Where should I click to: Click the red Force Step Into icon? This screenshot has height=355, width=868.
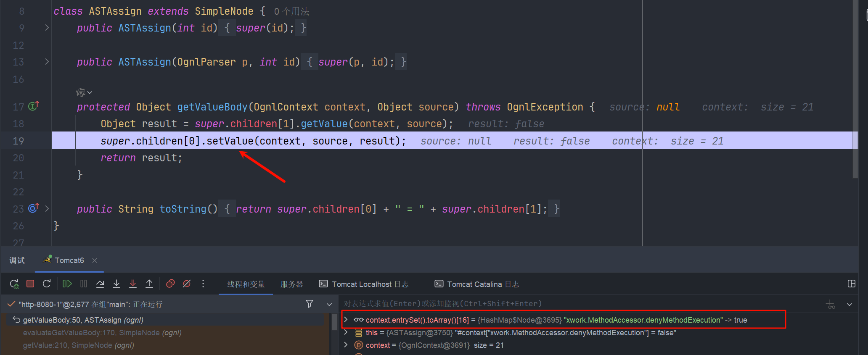(x=133, y=284)
